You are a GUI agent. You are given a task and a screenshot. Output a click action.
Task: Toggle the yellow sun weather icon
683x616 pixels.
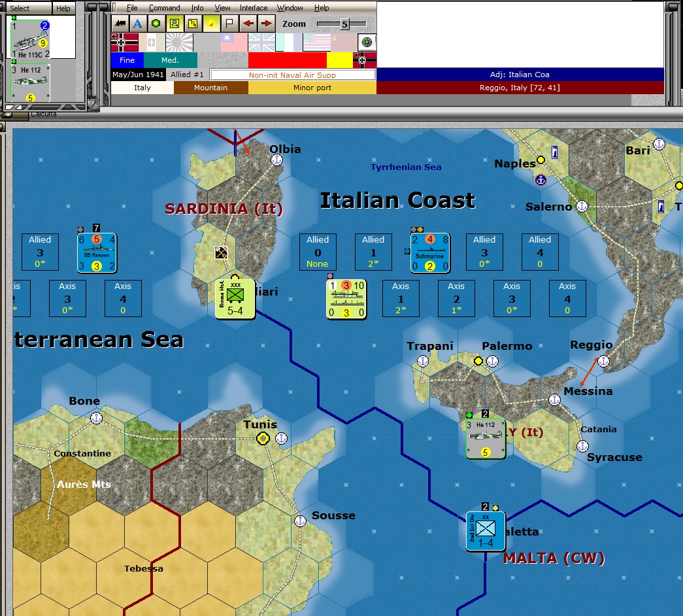click(211, 24)
